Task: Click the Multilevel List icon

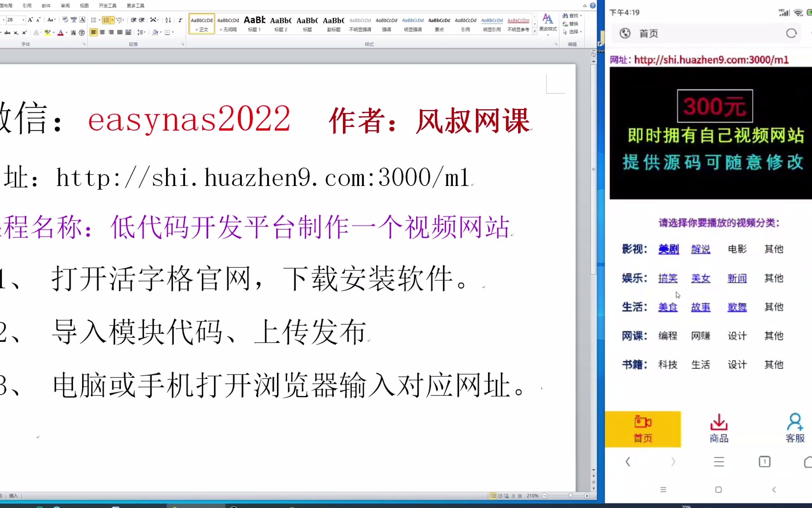Action: tap(119, 20)
